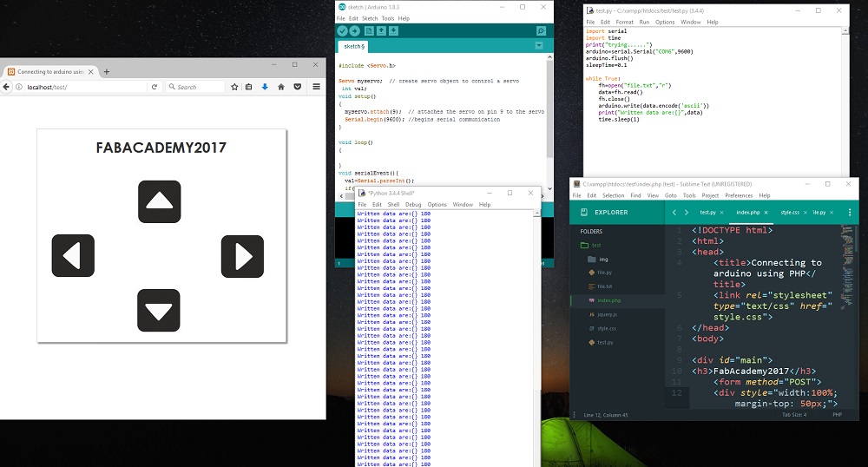Open the Arduino Serial Monitor
The width and height of the screenshot is (868, 467).
(x=541, y=31)
